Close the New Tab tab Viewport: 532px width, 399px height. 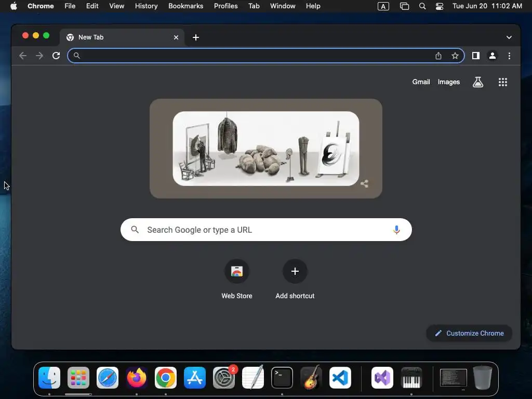click(x=176, y=37)
